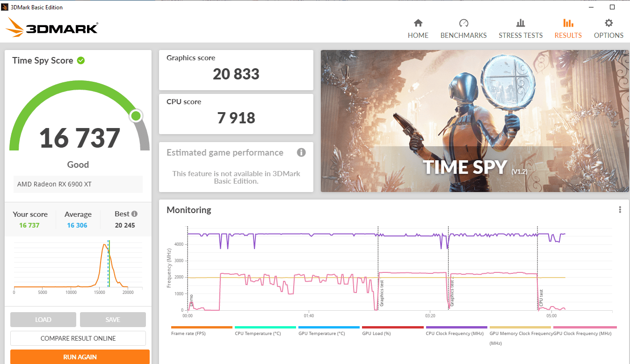This screenshot has height=364, width=630.
Task: Open the Home icon in navigation
Action: [x=418, y=23]
